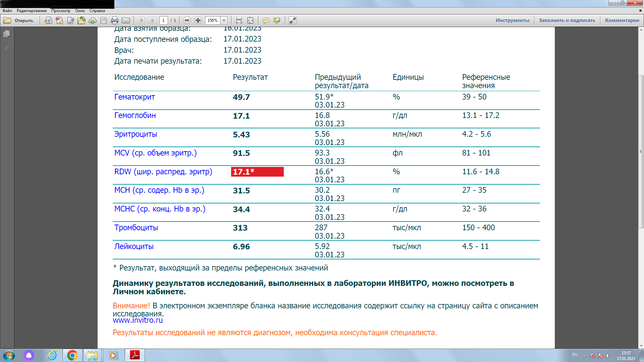This screenshot has height=362, width=644.
Task: Select the highlight text tool icon
Action: click(277, 20)
